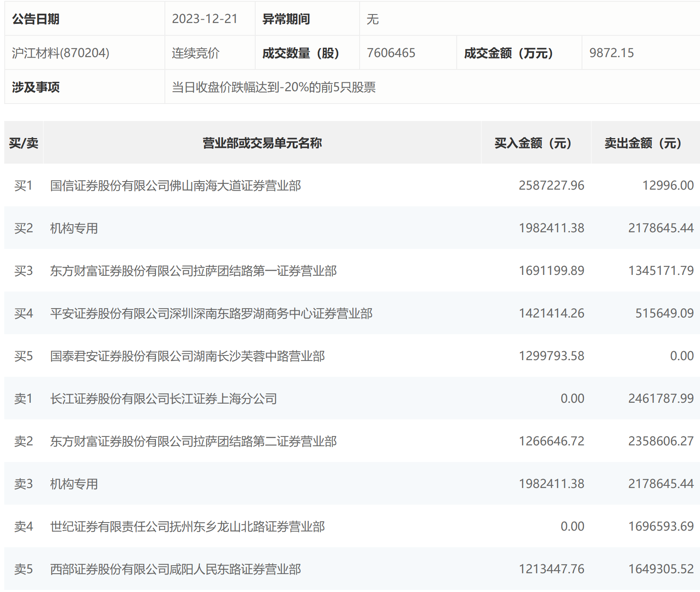Select the 0.00 buy amount in 卖1 row
Image resolution: width=700 pixels, height=592 pixels.
pos(573,399)
